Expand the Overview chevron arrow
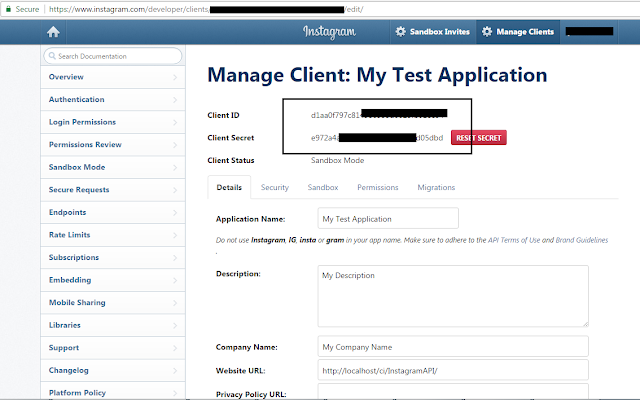This screenshot has width=640, height=400. [x=175, y=77]
